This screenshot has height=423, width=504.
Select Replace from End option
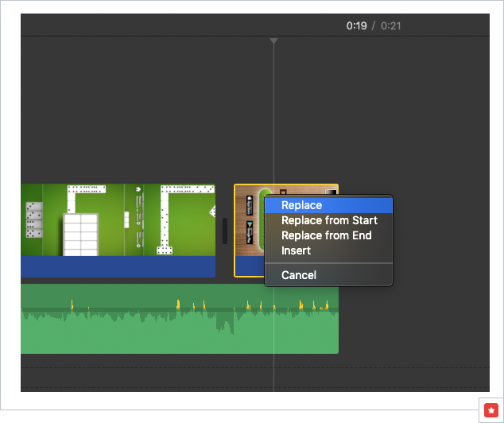(326, 235)
